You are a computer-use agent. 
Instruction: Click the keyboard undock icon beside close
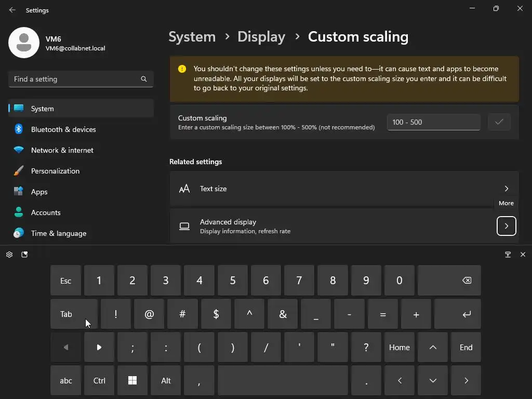tap(508, 255)
